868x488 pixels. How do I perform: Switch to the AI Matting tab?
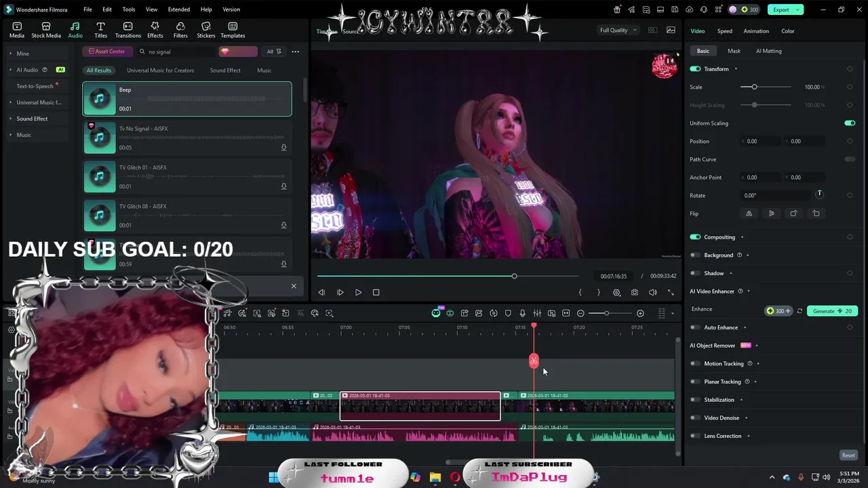pos(768,51)
